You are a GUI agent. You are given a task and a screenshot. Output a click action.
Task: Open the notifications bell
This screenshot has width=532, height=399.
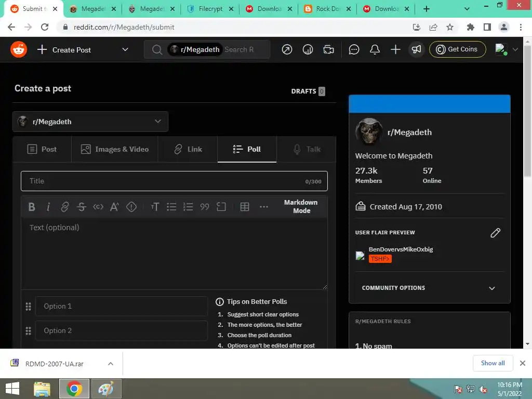point(375,50)
